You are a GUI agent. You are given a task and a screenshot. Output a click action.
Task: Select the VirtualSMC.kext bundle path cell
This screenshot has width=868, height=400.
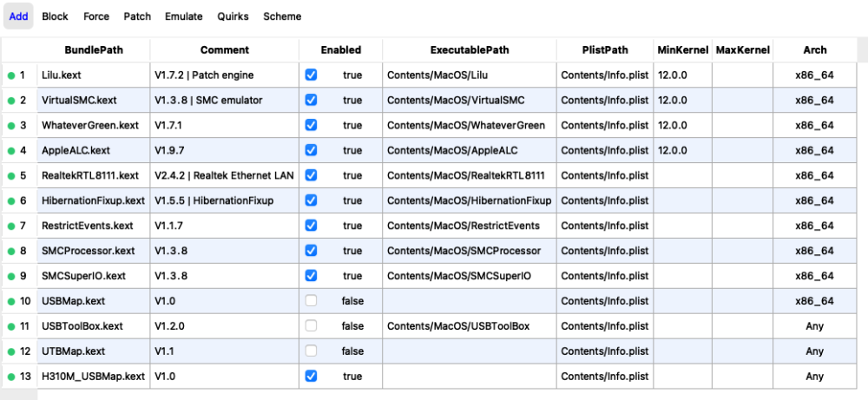[94, 100]
